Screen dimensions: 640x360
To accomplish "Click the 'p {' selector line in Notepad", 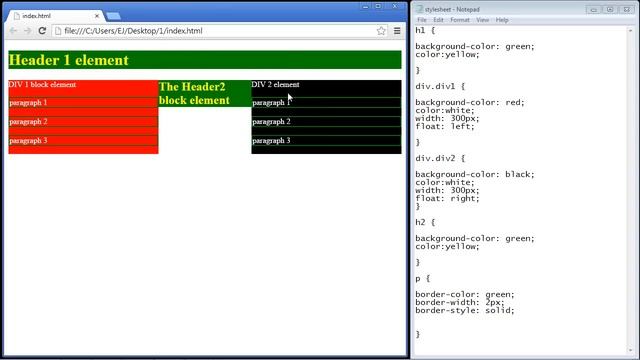I will 422,278.
